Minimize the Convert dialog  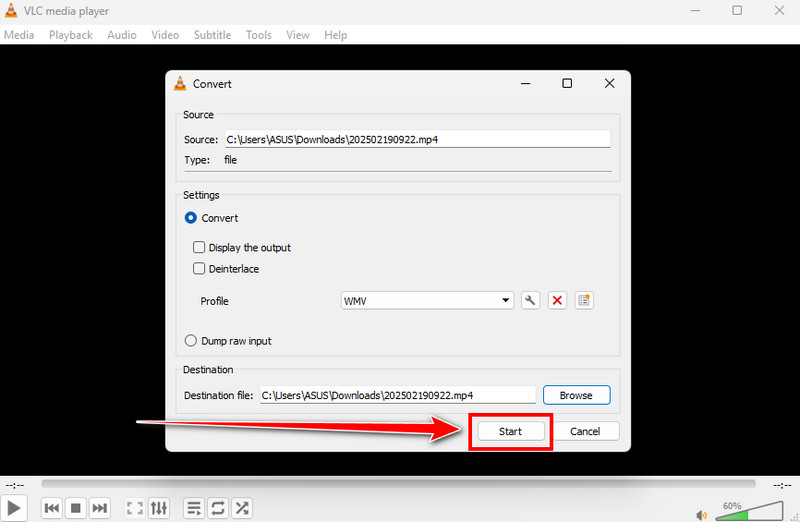(x=526, y=83)
